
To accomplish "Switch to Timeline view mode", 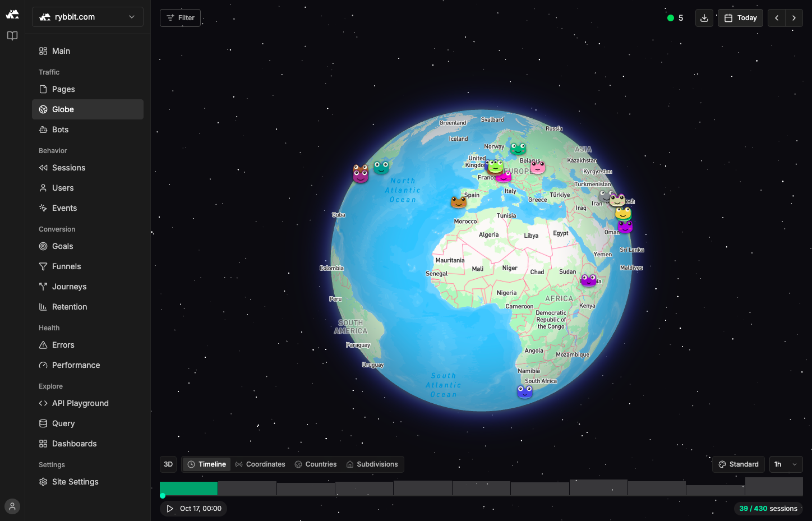I will click(x=206, y=464).
